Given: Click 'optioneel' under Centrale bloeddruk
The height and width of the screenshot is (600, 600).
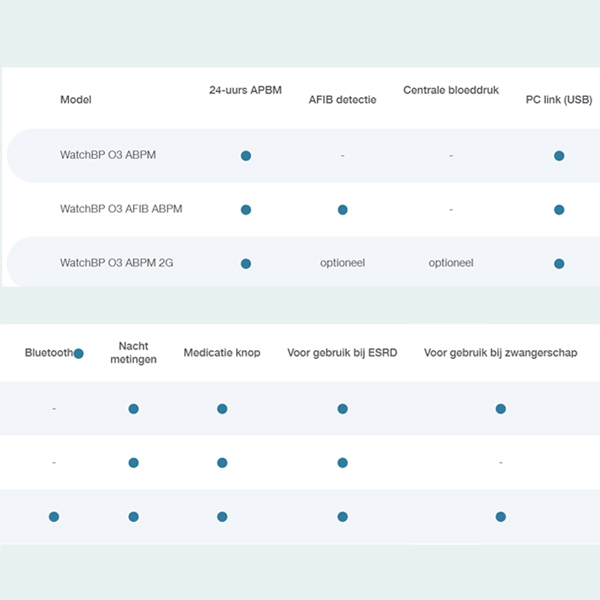Looking at the screenshot, I should [451, 263].
